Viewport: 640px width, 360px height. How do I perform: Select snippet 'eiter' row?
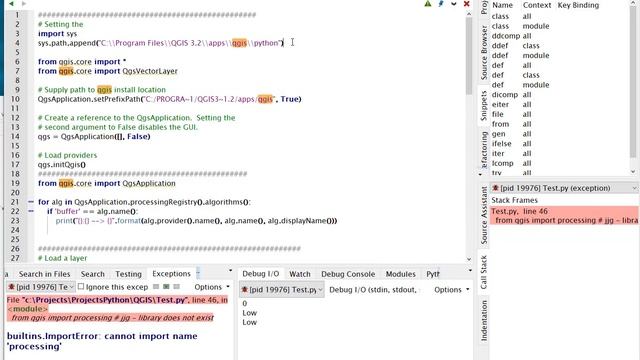560,104
